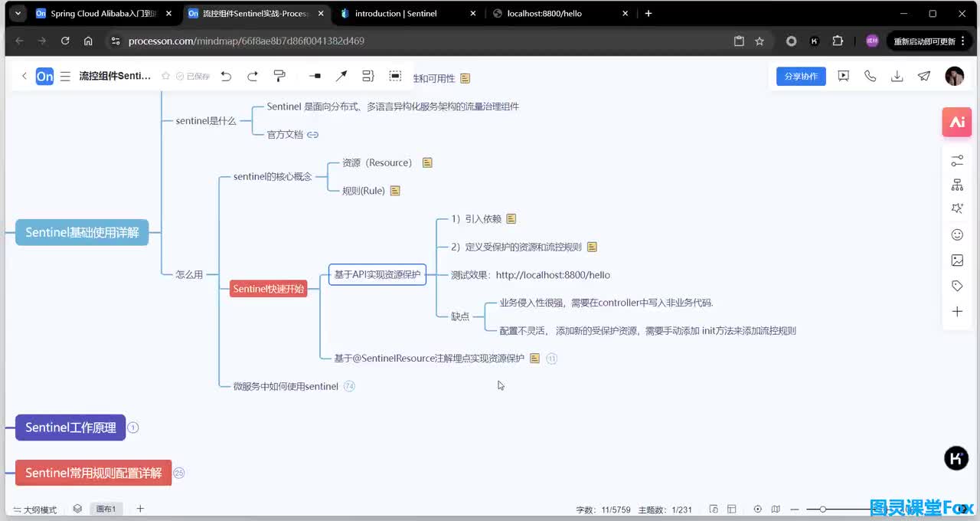Viewport: 980px width, 521px height.
Task: Add a tag from sidebar
Action: point(957,286)
